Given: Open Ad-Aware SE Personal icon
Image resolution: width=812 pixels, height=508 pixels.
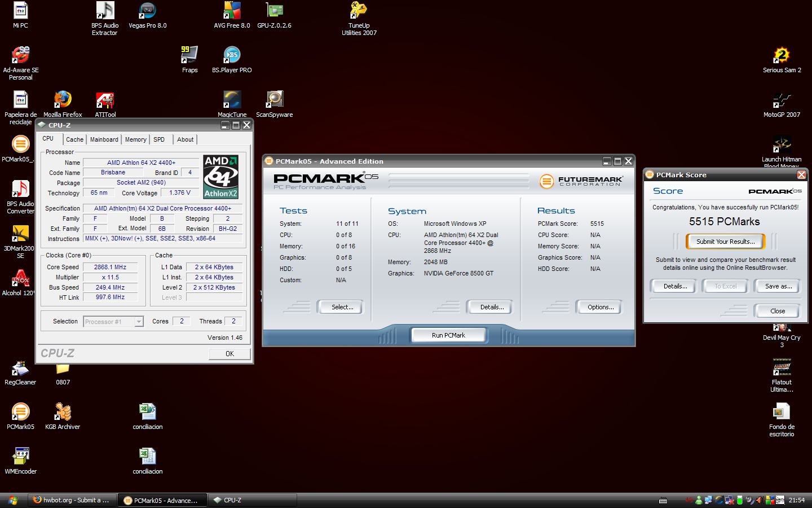Looking at the screenshot, I should coord(21,63).
